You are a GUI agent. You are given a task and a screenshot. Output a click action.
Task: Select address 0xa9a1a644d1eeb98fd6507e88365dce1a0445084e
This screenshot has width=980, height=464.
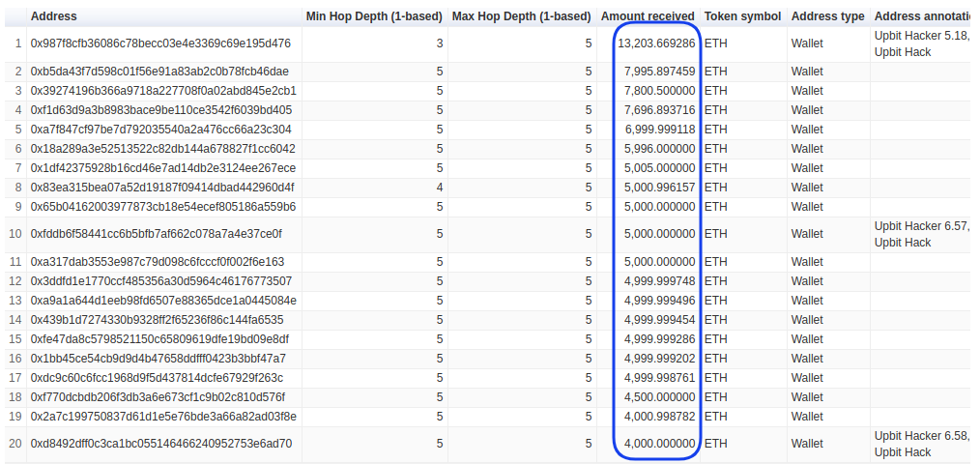click(163, 301)
